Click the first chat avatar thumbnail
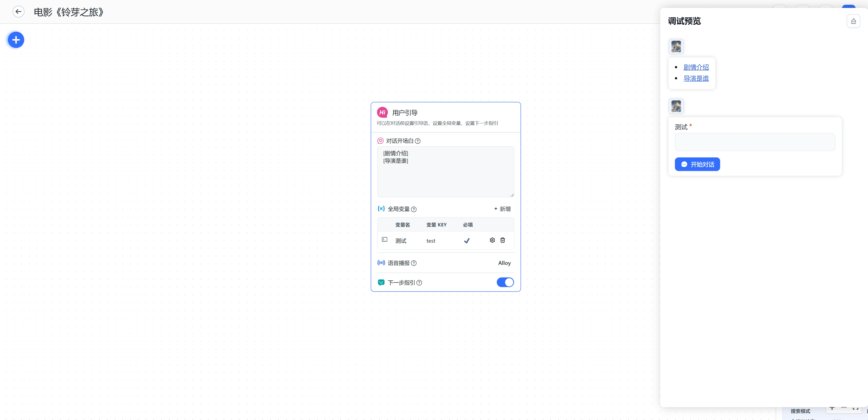The image size is (868, 420). click(x=676, y=47)
